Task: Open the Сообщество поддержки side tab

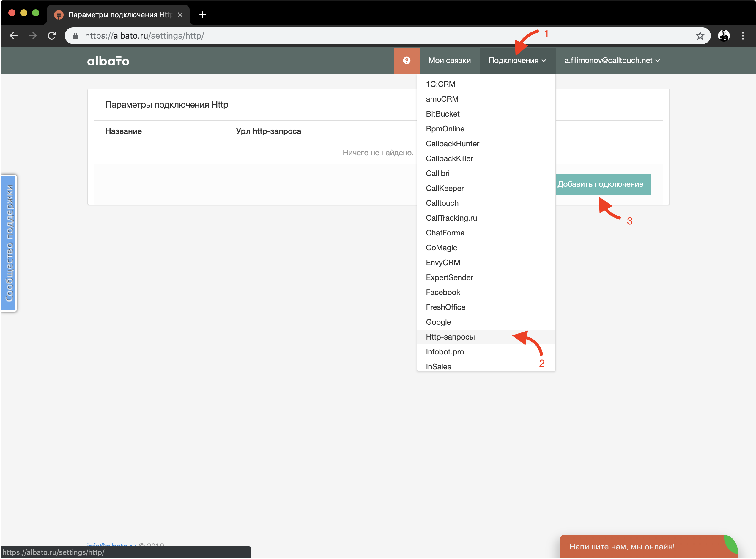Action: point(9,243)
